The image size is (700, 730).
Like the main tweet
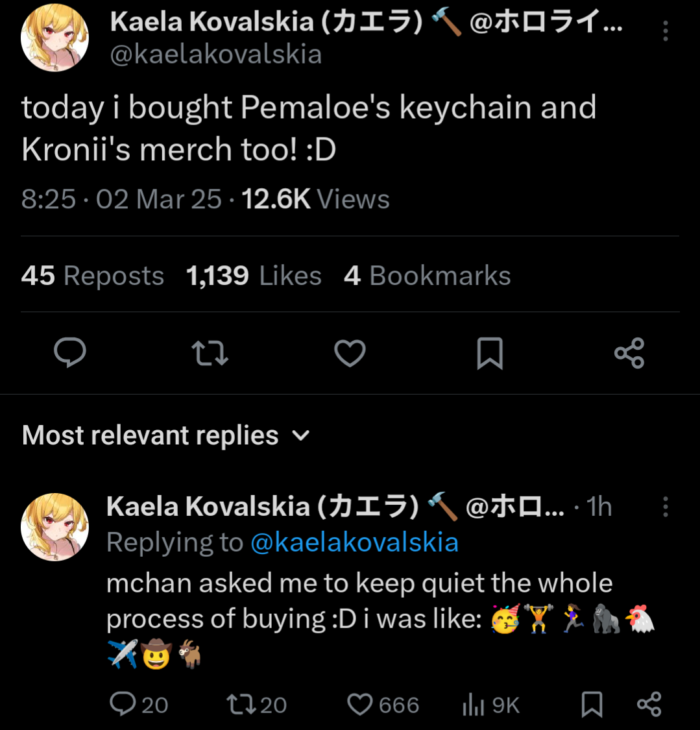(x=350, y=353)
